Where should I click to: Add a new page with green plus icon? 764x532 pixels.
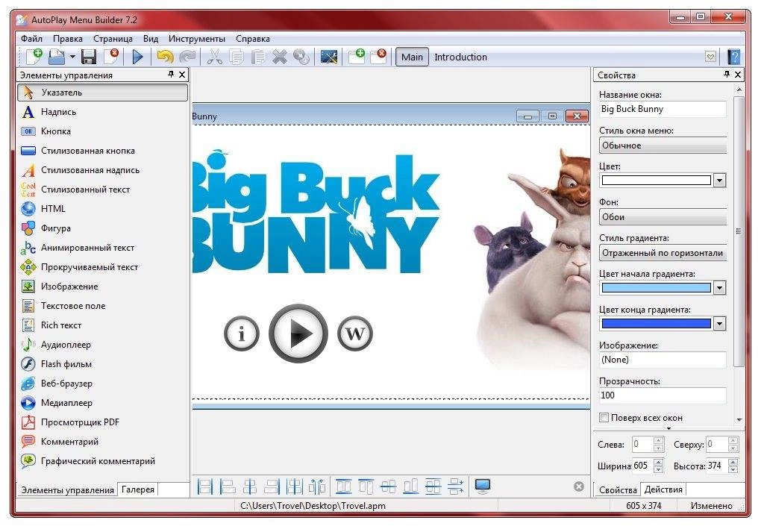pyautogui.click(x=356, y=56)
